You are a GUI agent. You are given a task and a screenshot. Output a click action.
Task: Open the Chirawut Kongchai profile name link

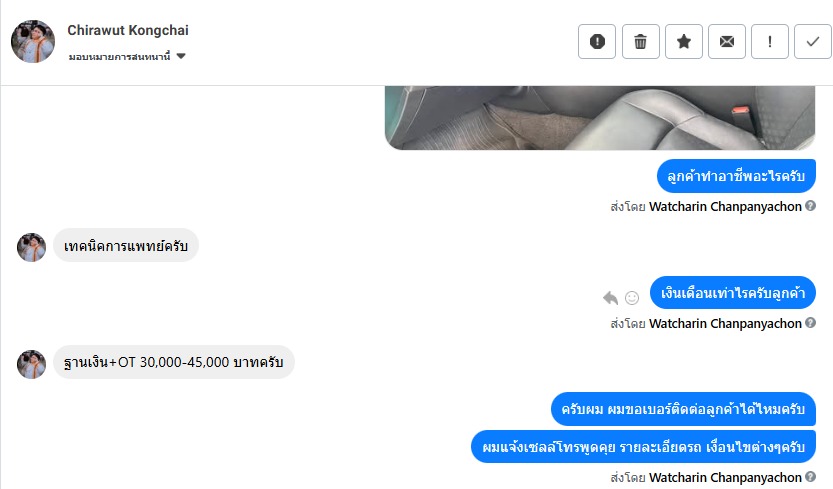point(128,30)
